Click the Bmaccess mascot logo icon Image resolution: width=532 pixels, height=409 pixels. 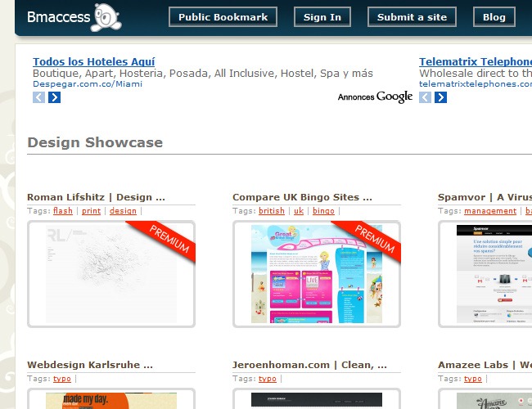point(106,17)
